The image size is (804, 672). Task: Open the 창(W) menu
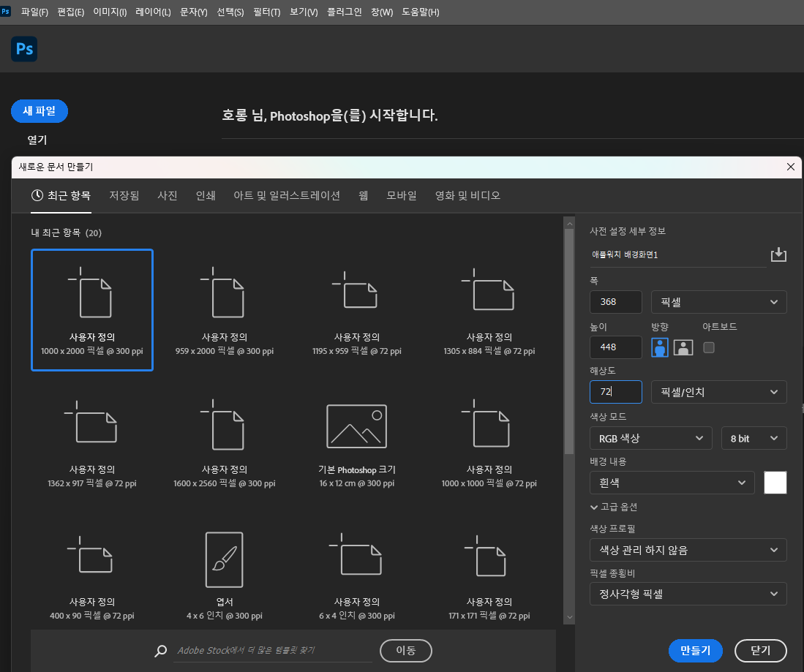click(x=381, y=12)
